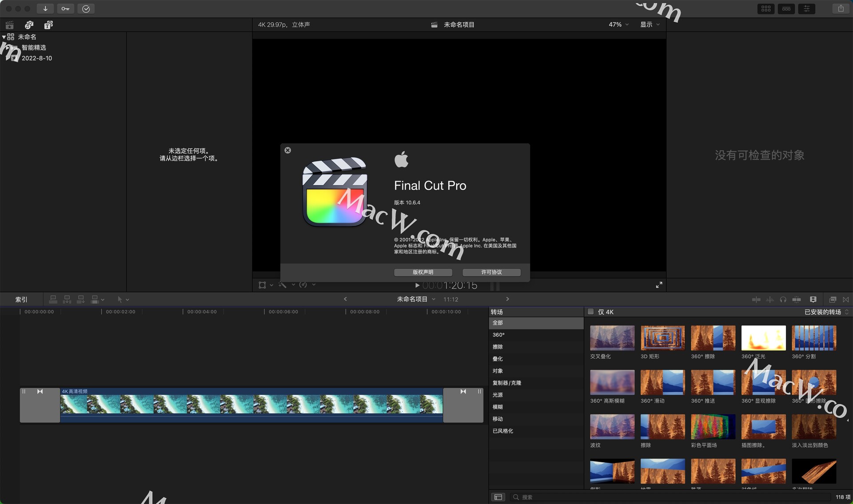Open the keyword editor key icon
This screenshot has width=853, height=504.
(x=65, y=8)
